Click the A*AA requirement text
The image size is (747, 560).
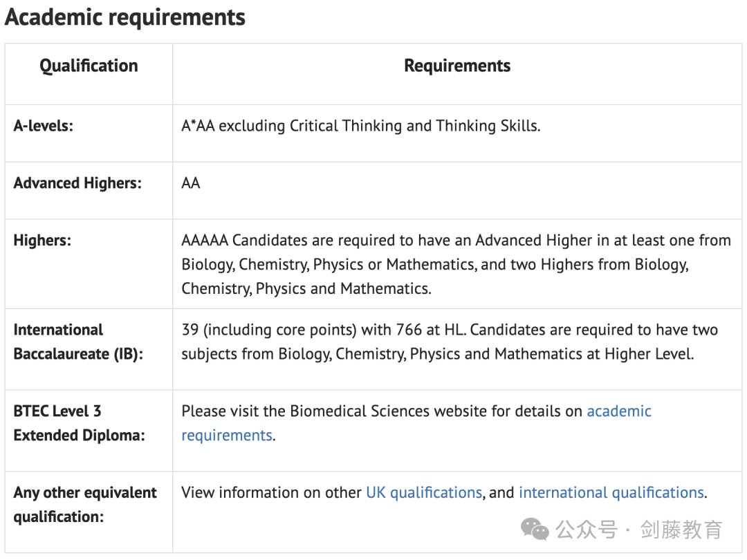coord(360,126)
